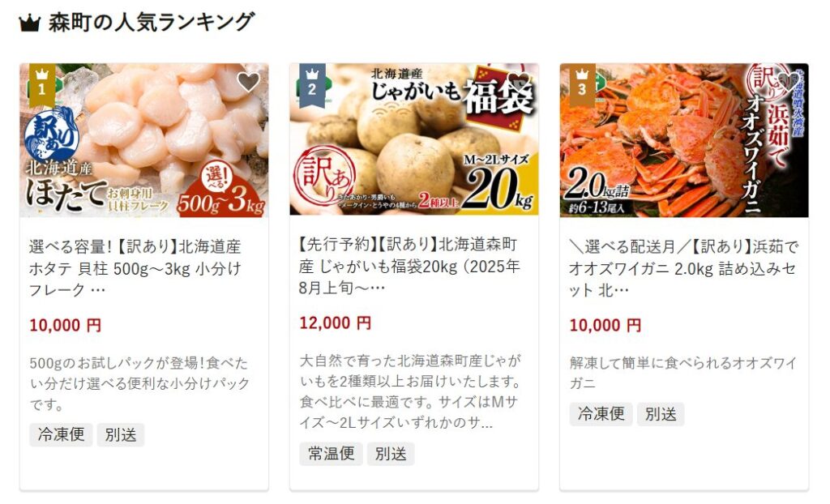Screen dimensions: 830x504
Task: Open the Ozuwai crab product image
Action: pyautogui.click(x=684, y=140)
